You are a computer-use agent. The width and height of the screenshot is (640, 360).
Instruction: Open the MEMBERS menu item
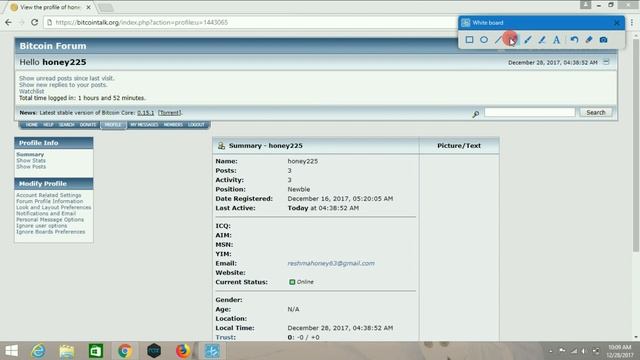click(173, 124)
